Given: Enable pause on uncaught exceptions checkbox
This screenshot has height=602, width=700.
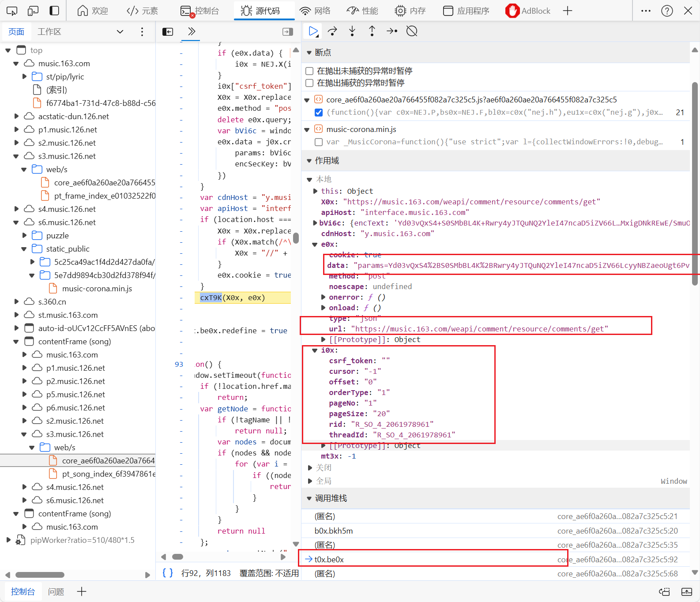Looking at the screenshot, I should point(309,71).
